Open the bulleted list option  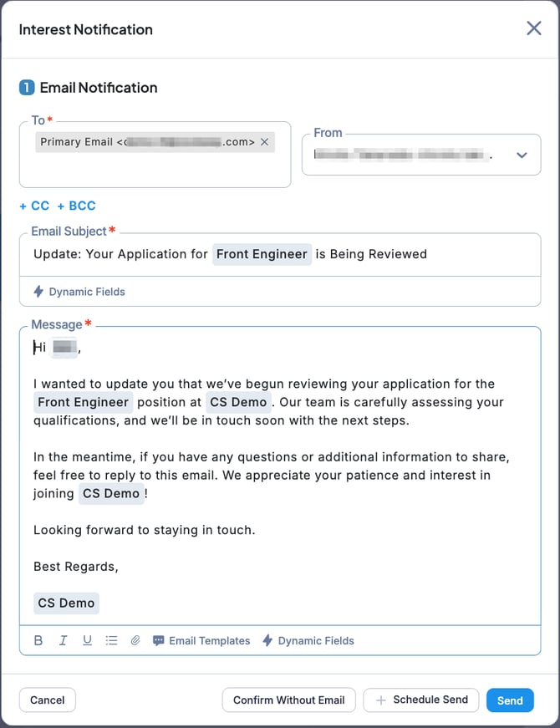[x=111, y=640]
